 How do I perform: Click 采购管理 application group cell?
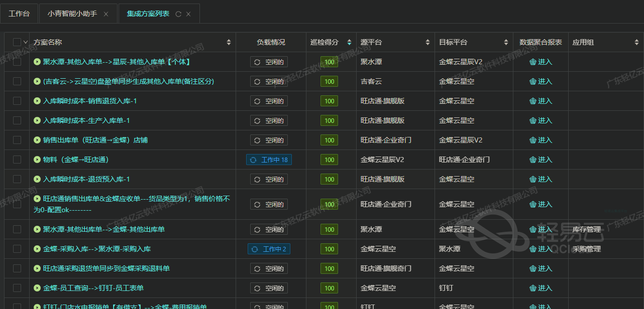tap(587, 249)
